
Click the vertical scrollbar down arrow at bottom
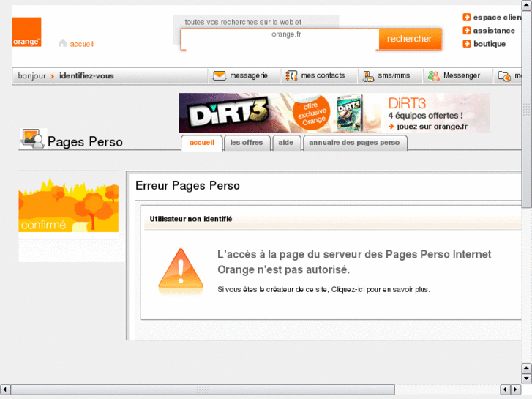coord(527,379)
